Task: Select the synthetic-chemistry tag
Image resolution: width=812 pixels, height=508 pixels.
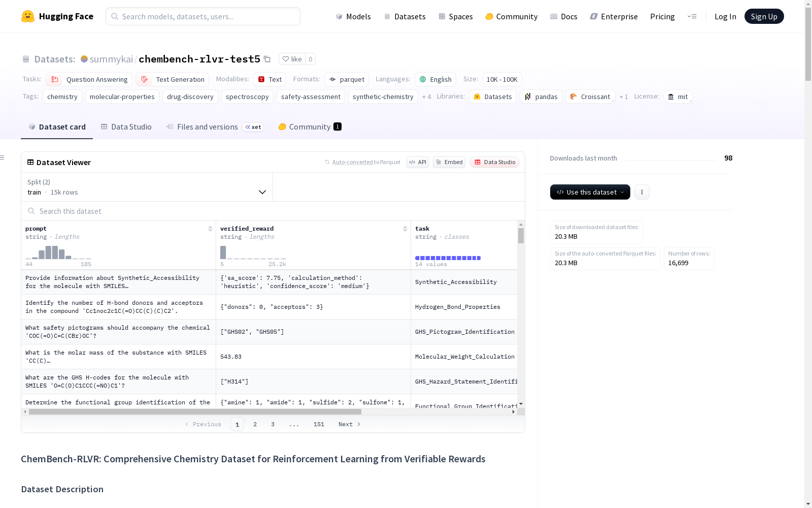Action: 383,97
